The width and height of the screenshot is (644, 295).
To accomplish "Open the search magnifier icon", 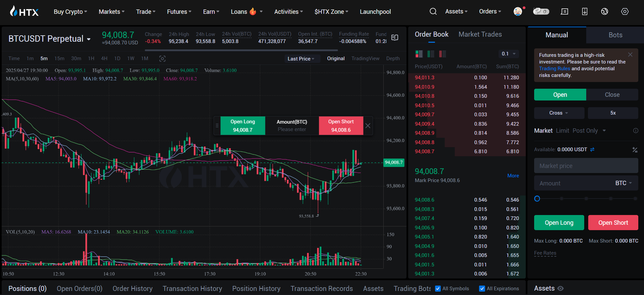I will (x=433, y=12).
